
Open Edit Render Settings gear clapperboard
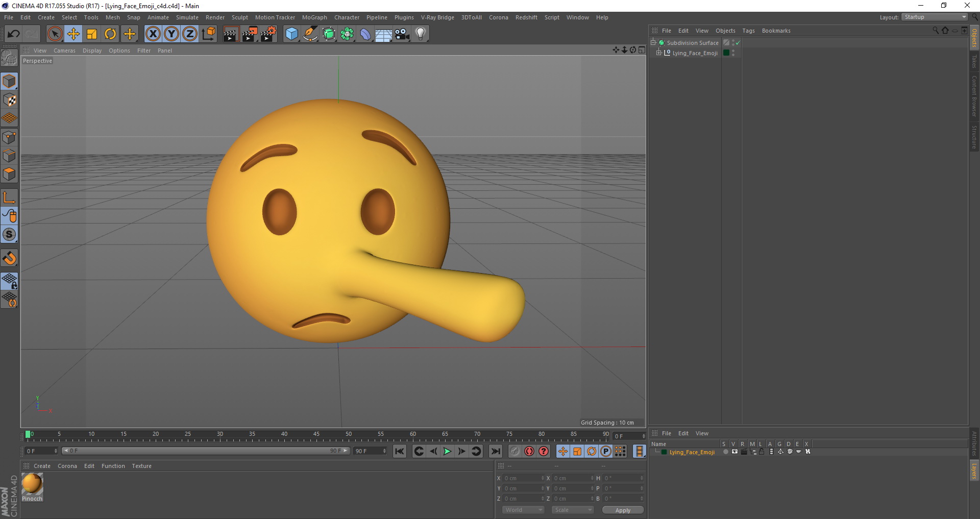click(268, 34)
